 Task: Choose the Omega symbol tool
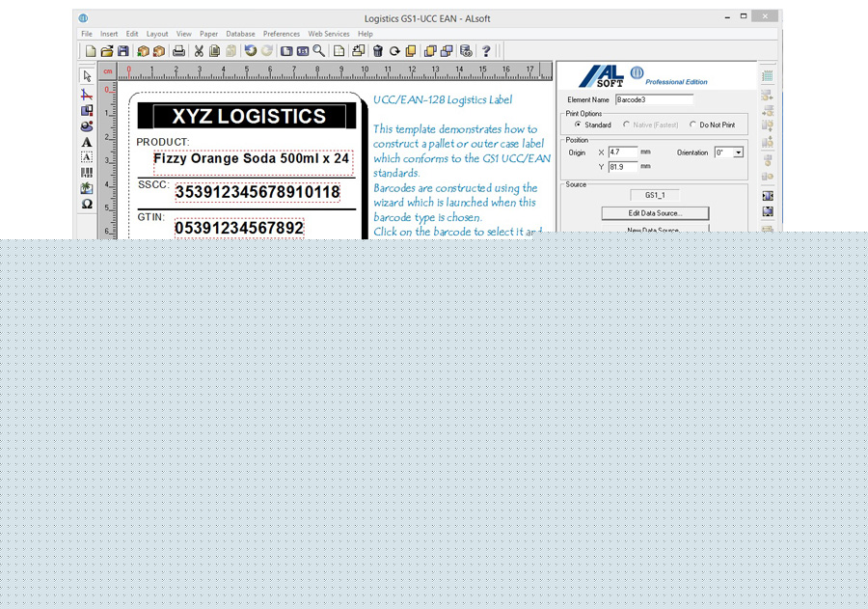tap(87, 205)
